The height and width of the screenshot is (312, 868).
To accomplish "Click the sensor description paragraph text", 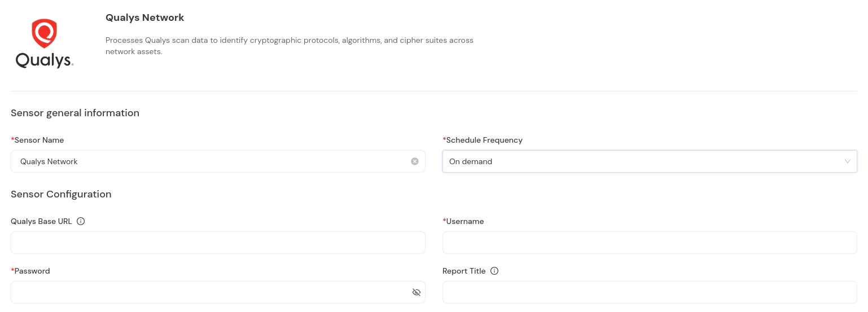I will point(290,46).
